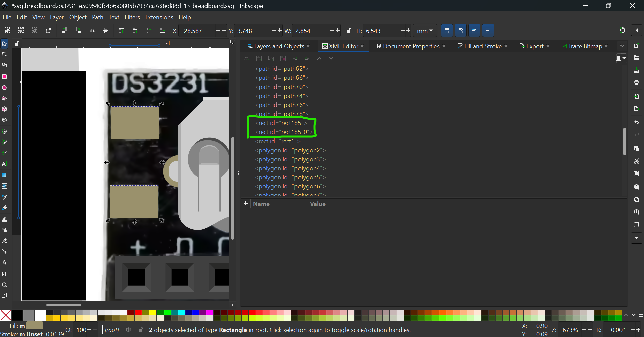
Task: Toggle move patterns with object
Action: point(488,31)
